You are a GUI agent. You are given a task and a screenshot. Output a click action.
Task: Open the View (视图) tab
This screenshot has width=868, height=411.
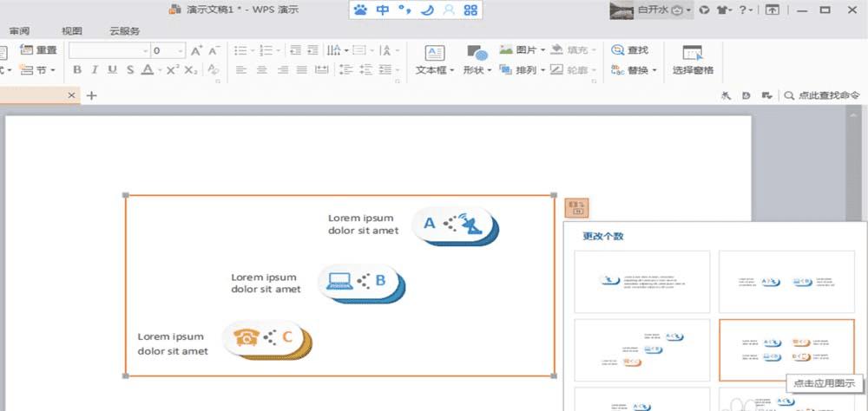click(72, 31)
